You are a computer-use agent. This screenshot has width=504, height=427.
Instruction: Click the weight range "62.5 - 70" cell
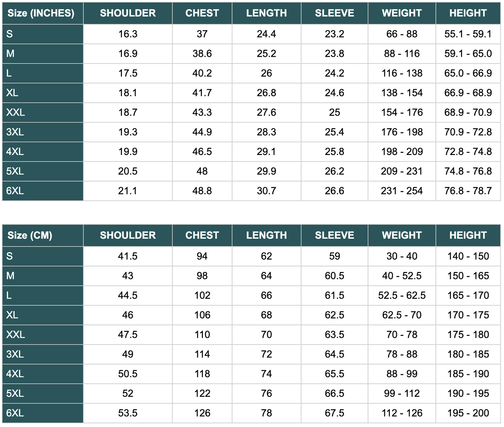click(402, 315)
